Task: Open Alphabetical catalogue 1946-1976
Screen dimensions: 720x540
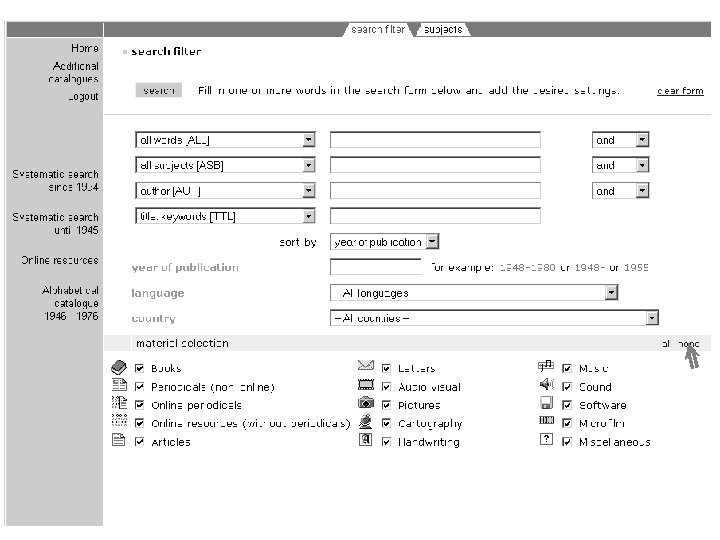Action: (x=70, y=303)
